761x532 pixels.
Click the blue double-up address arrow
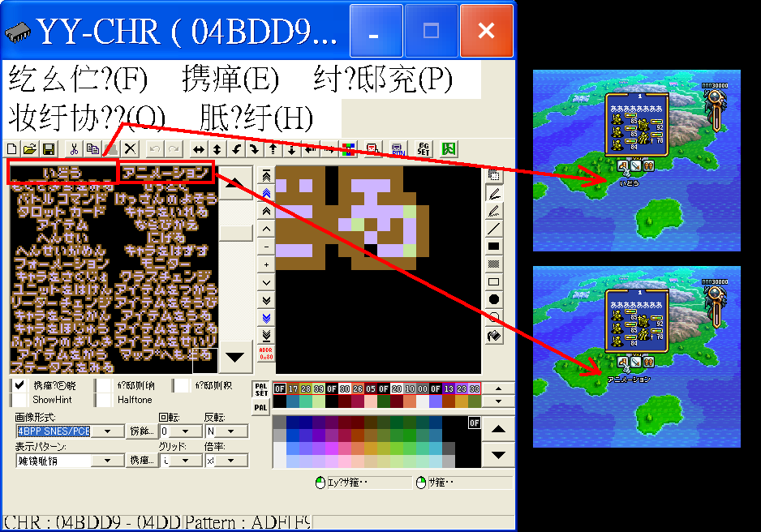[x=266, y=194]
